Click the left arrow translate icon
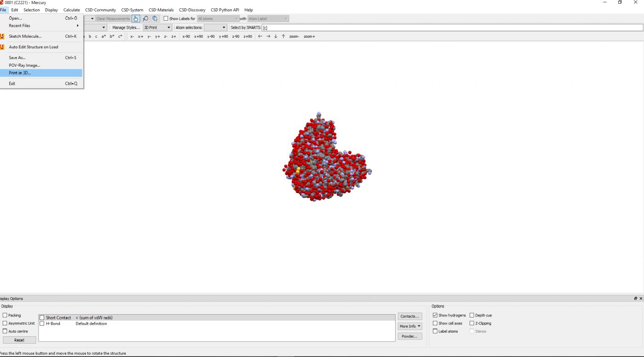The image size is (644, 357). pos(260,36)
